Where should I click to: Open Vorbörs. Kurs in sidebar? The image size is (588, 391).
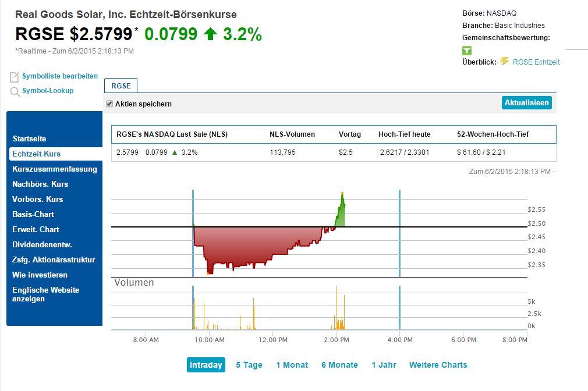click(x=37, y=199)
